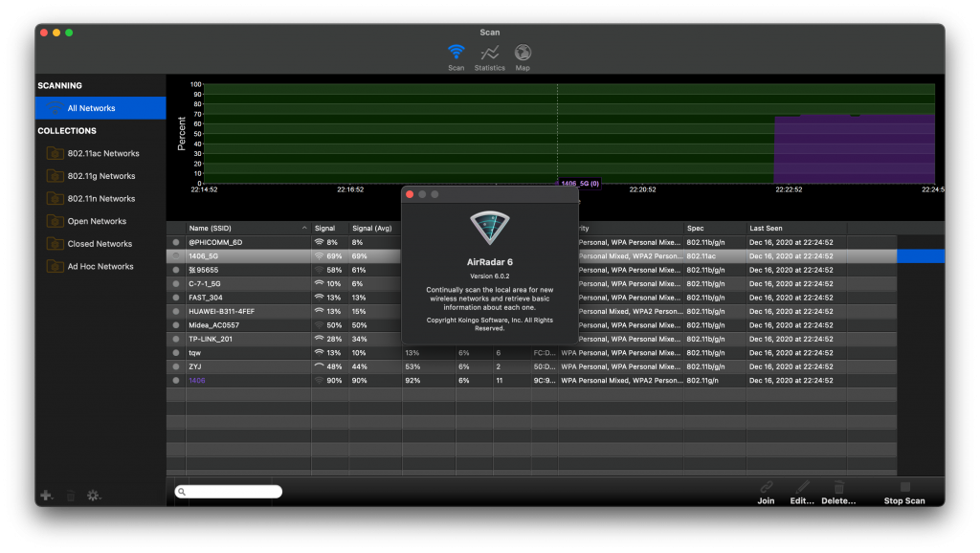The height and width of the screenshot is (553, 980).
Task: Select the purple 1406 network name
Action: [x=197, y=381]
